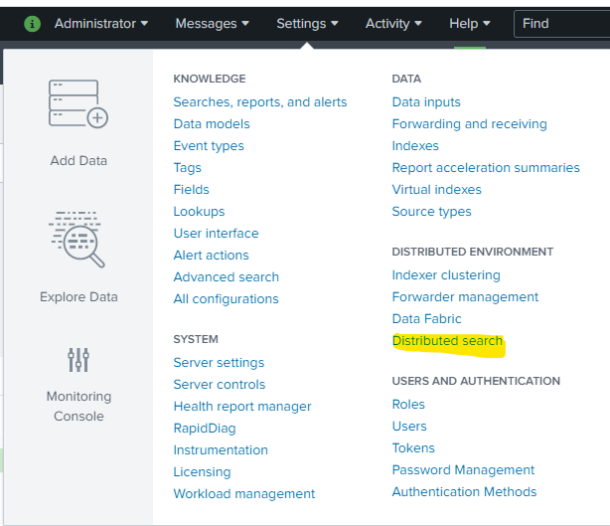
Task: Expand the Activity dropdown
Action: point(394,24)
